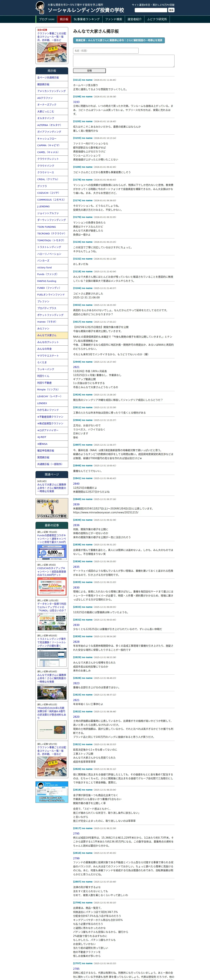Open FUELオンラインファンド board link
The height and width of the screenshot is (980, 210).
(52, 294)
